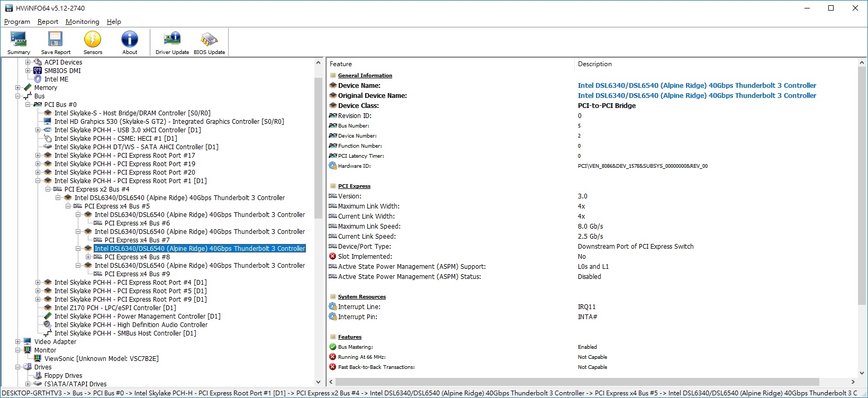868x398 pixels.
Task: Click SMBus Host Controller icon
Action: pyautogui.click(x=48, y=333)
